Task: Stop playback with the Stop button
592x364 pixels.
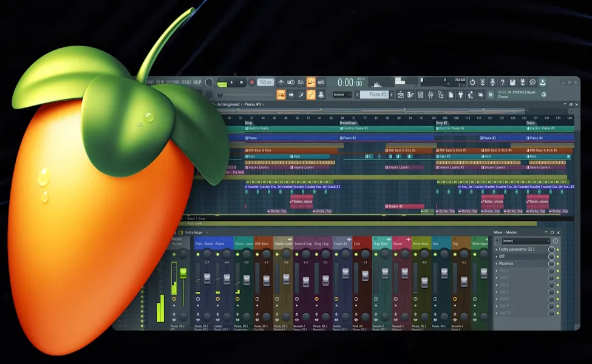Action: point(242,83)
